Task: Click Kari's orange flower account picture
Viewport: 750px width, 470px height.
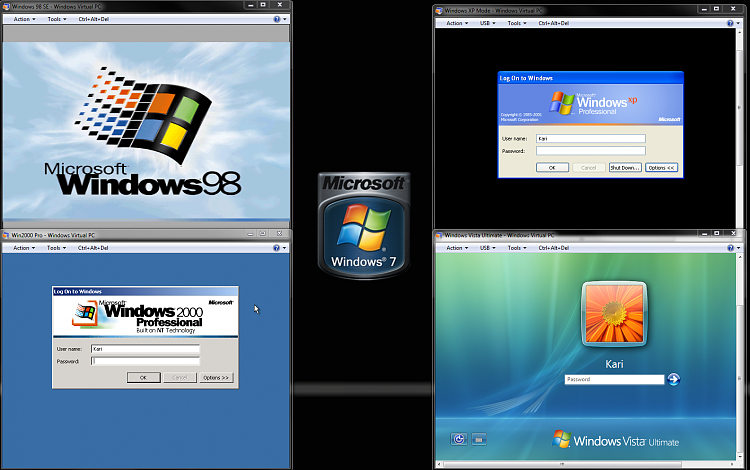Action: pyautogui.click(x=614, y=314)
